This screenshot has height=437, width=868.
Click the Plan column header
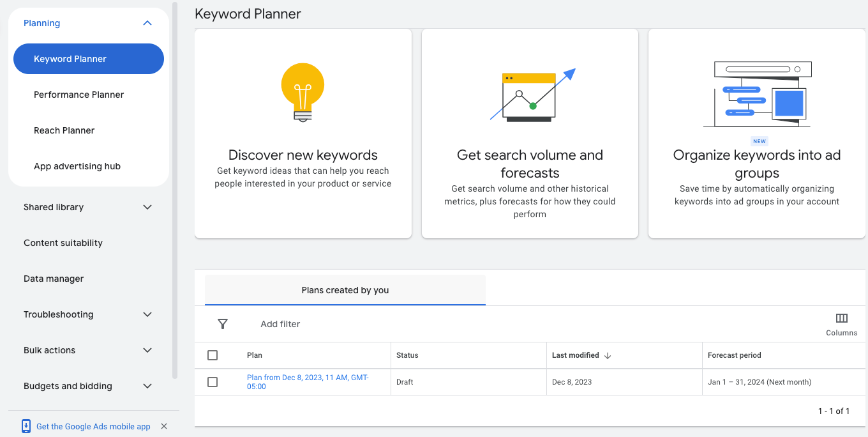click(x=255, y=355)
